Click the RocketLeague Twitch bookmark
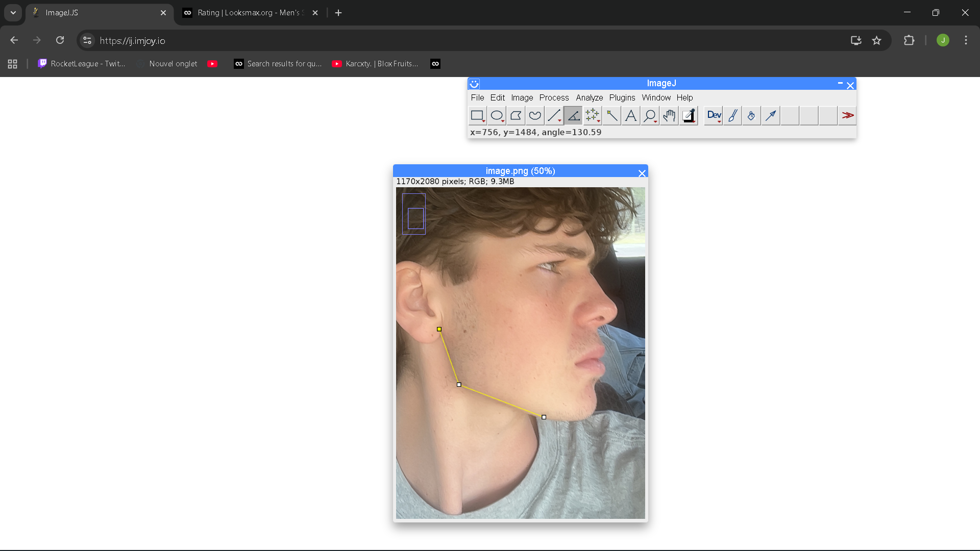This screenshot has height=551, width=980. 82,64
